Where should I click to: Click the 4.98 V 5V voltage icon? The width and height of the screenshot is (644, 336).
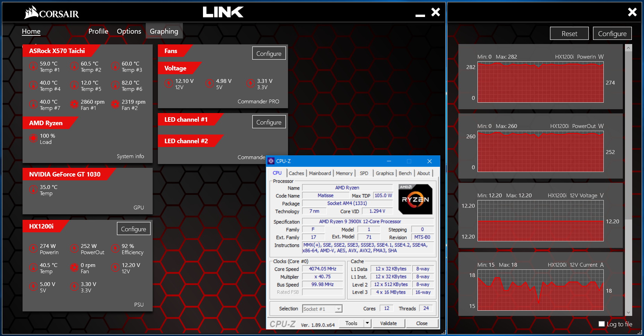pos(209,83)
